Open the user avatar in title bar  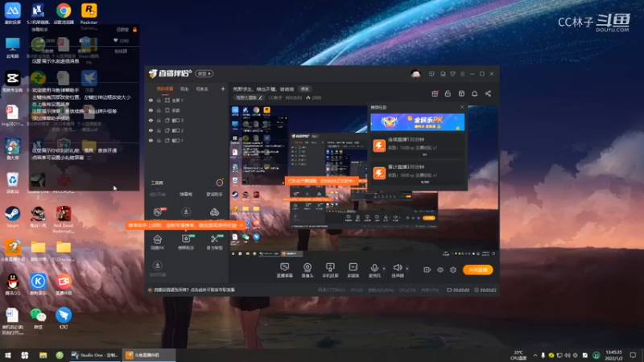[x=415, y=74]
